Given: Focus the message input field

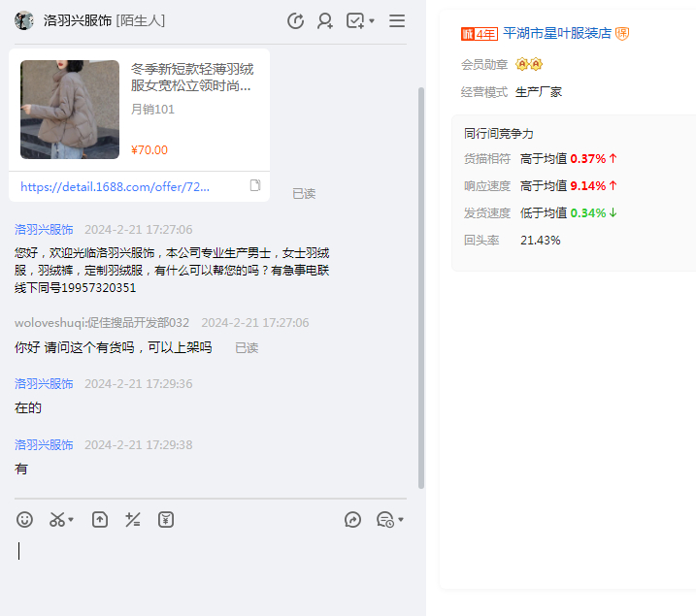Looking at the screenshot, I should pyautogui.click(x=211, y=572).
